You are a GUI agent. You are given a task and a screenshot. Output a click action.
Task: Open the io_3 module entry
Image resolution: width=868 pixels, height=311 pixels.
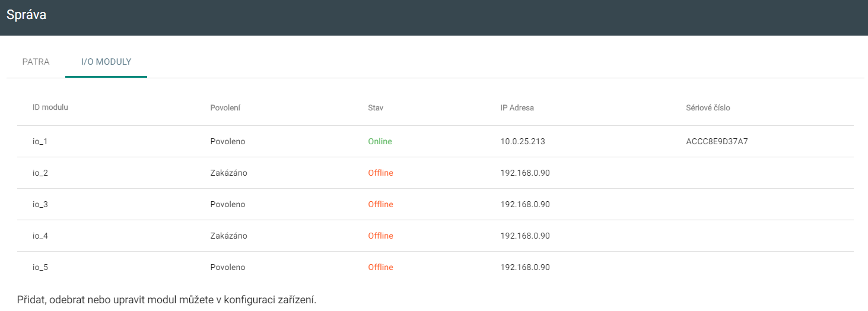(x=435, y=204)
